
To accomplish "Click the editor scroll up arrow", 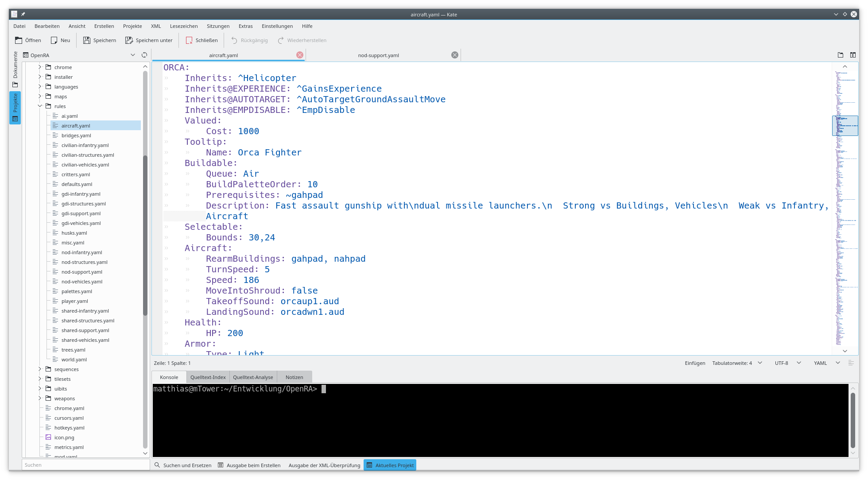I will click(x=845, y=66).
